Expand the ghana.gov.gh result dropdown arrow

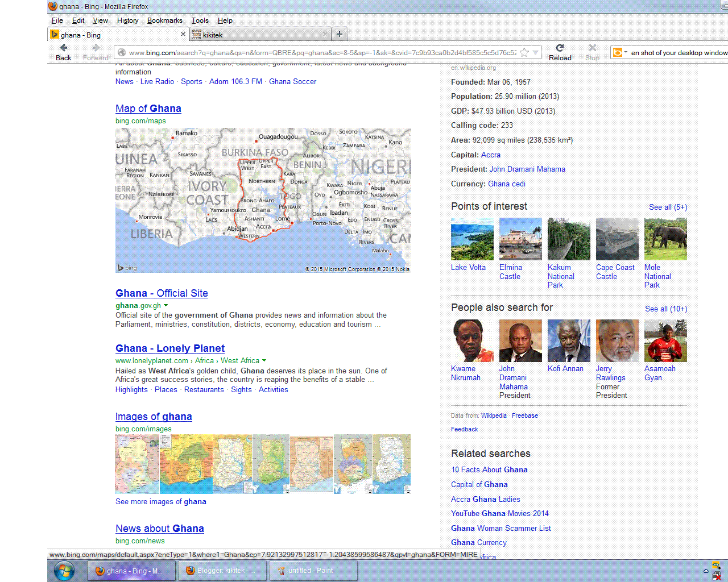(x=166, y=306)
